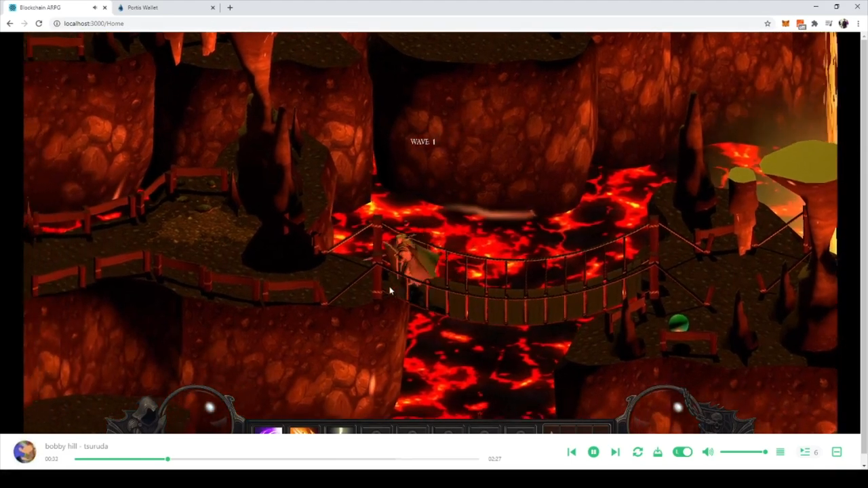Close the Blockchain ARPG tab
Screen dimensions: 868x488
[x=104, y=7]
